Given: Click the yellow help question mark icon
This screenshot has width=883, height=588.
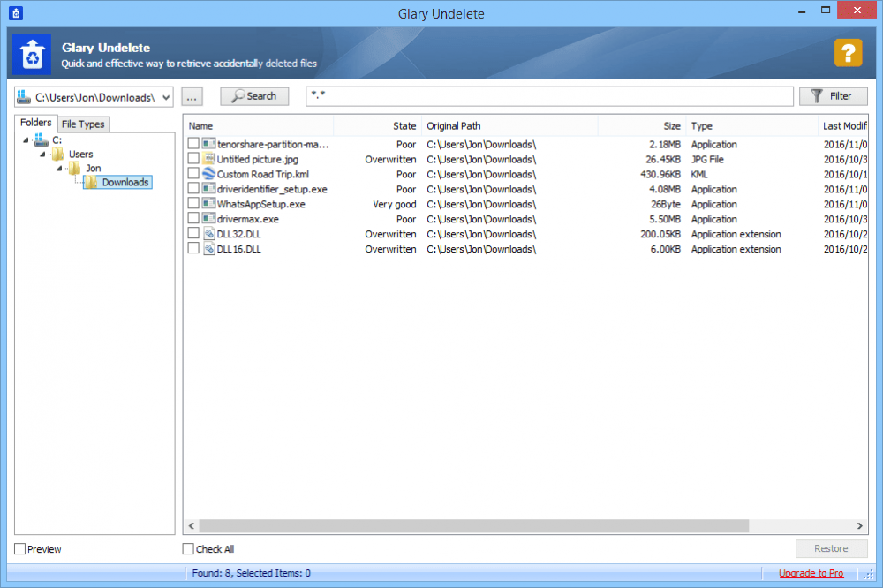Looking at the screenshot, I should coord(848,53).
